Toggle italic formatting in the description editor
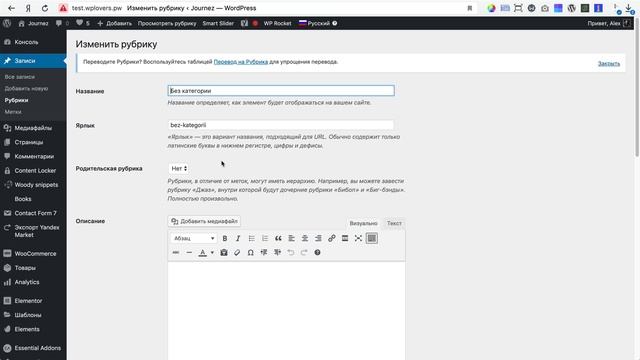Screen dimensions: 640x360 238,238
